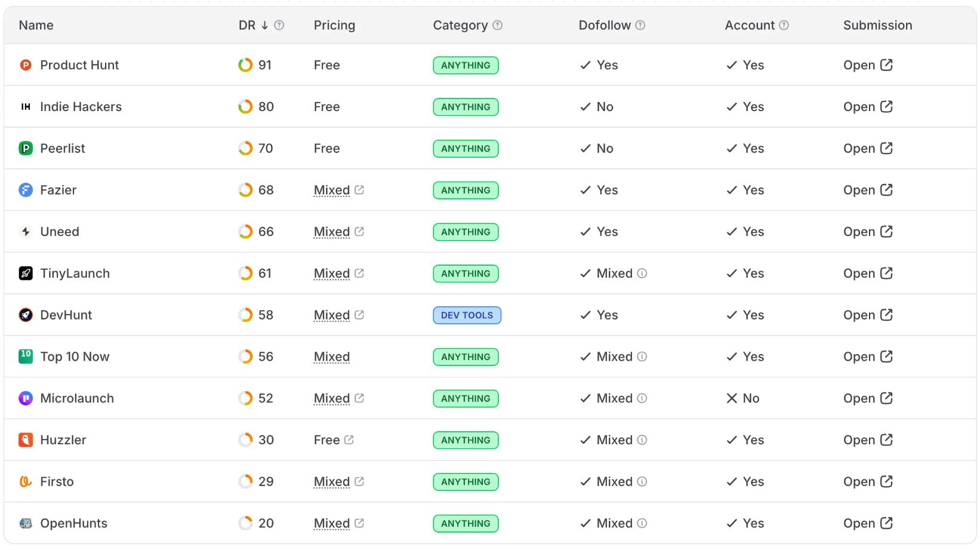Viewport: 980px width, 550px height.
Task: Click the TinyLaunch rocket icon
Action: [24, 273]
